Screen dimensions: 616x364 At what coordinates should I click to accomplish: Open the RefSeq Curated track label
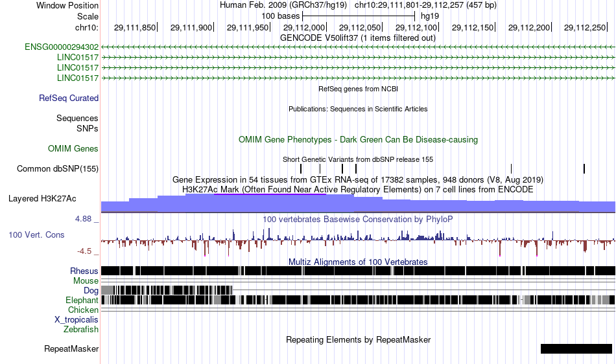click(x=69, y=98)
